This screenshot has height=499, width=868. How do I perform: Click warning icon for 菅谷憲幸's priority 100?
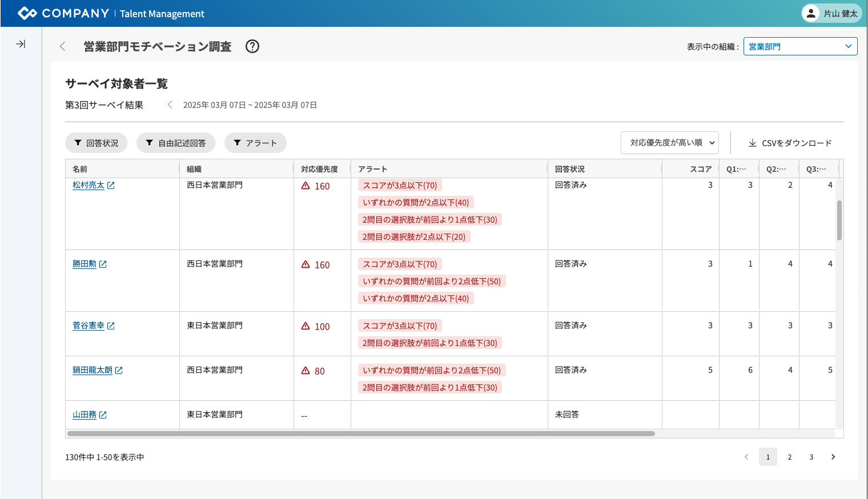click(x=306, y=326)
